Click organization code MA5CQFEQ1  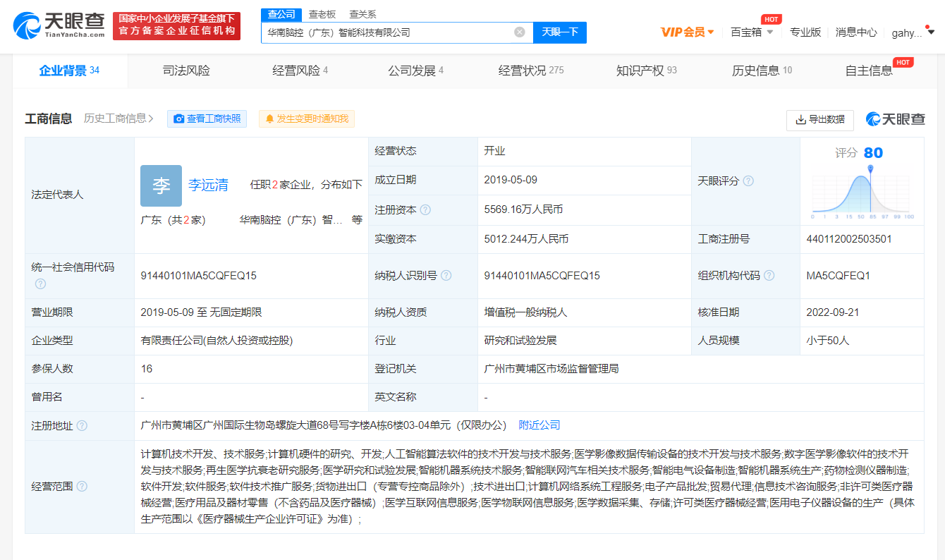pos(839,276)
